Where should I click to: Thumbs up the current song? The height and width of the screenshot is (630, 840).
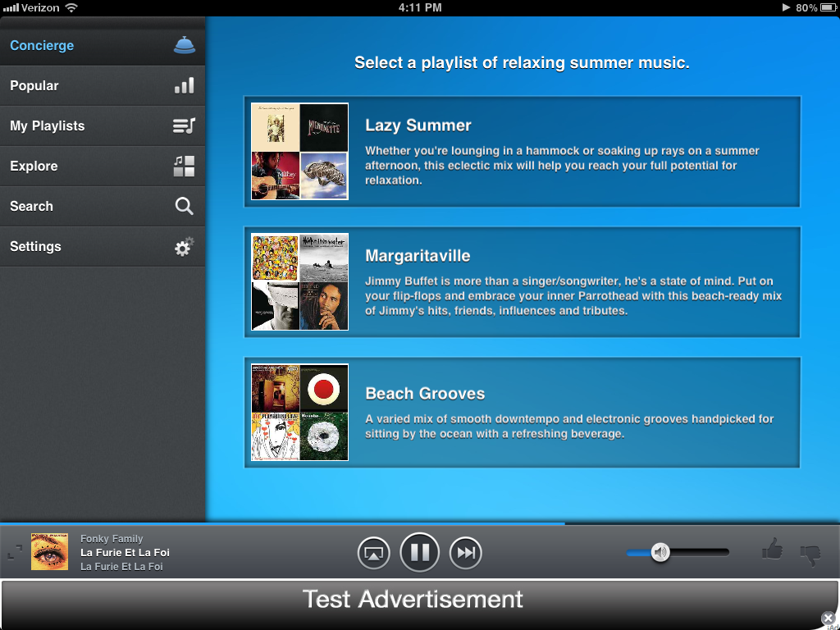772,550
